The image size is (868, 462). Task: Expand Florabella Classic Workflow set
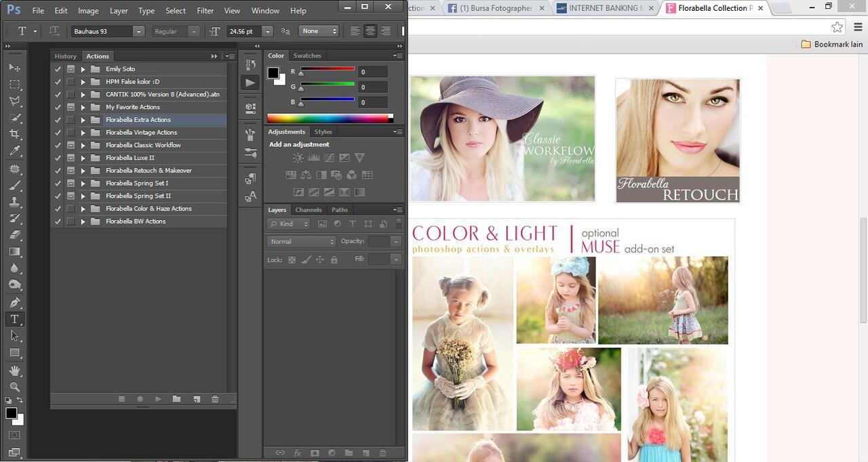pyautogui.click(x=83, y=145)
